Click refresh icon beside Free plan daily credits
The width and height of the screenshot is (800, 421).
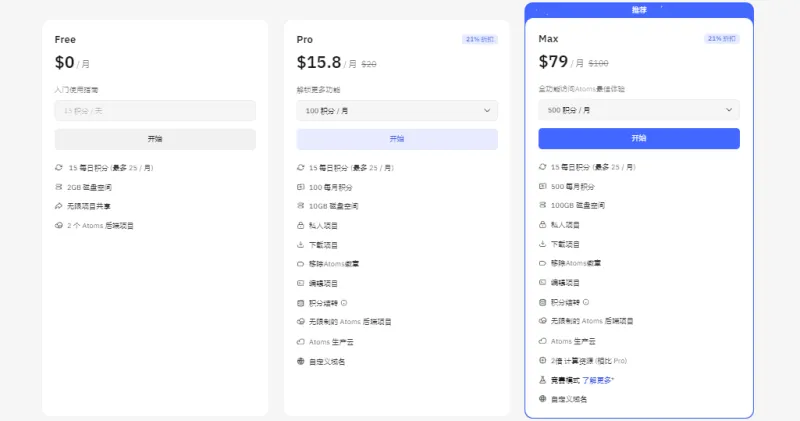click(x=59, y=167)
